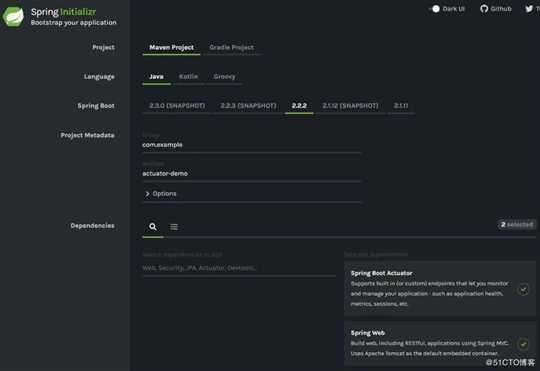Viewport: 540px width, 371px height.
Task: Switch to dependency list view icon
Action: pyautogui.click(x=174, y=227)
